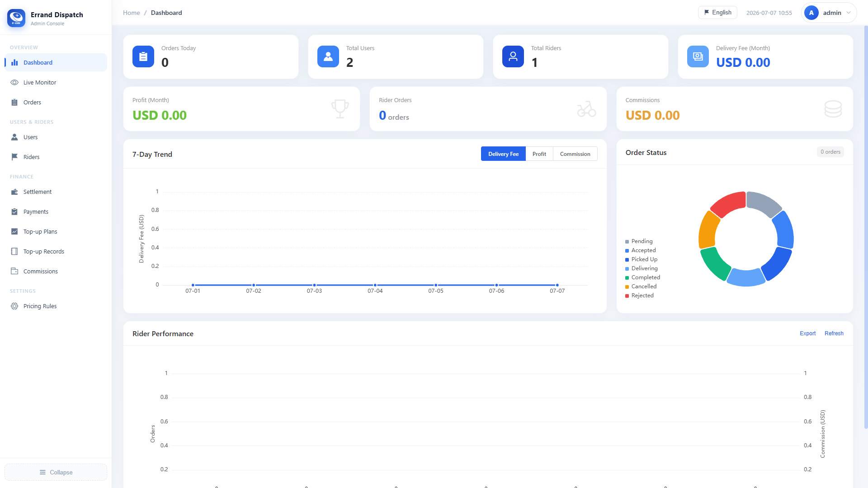Collapse the sidebar with Collapse button

tap(56, 472)
